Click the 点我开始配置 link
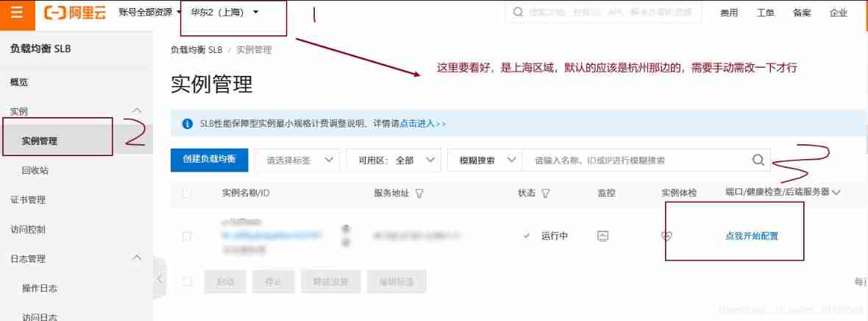Image resolution: width=868 pixels, height=321 pixels. [751, 236]
